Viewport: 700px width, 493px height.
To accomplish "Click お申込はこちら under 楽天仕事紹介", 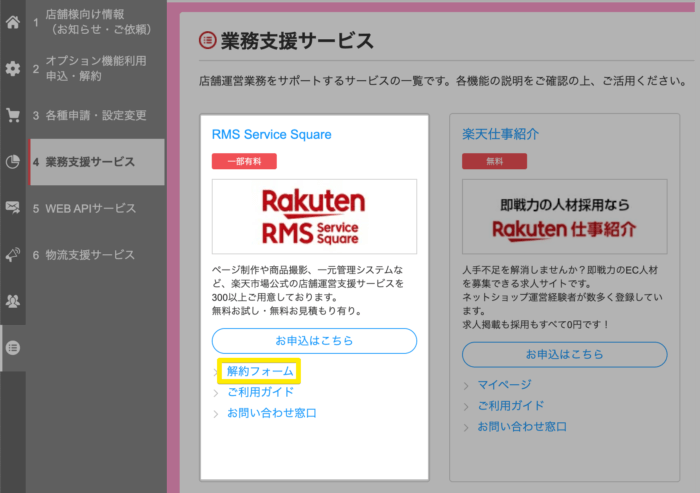I will (565, 355).
